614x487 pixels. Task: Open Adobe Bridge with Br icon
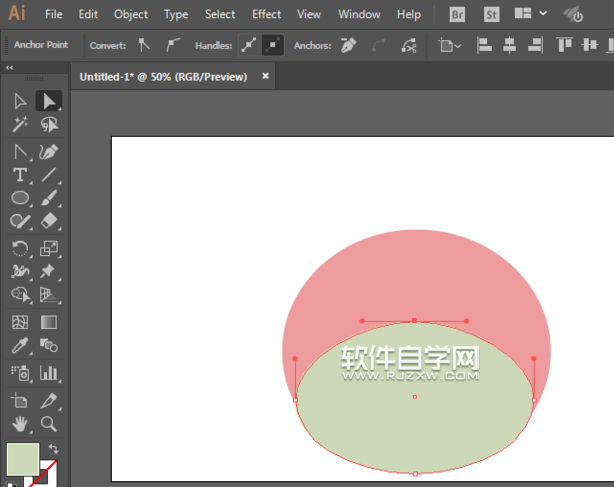tap(458, 14)
